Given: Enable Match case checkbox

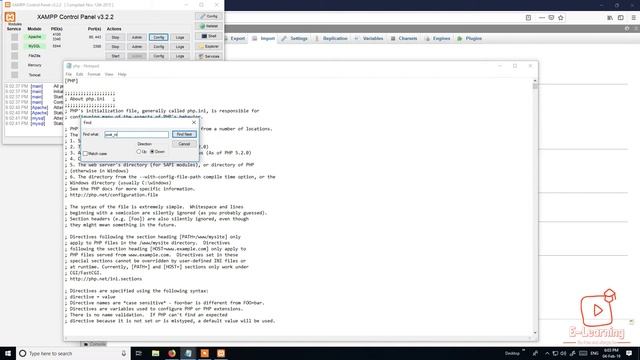Looking at the screenshot, I should [x=85, y=153].
